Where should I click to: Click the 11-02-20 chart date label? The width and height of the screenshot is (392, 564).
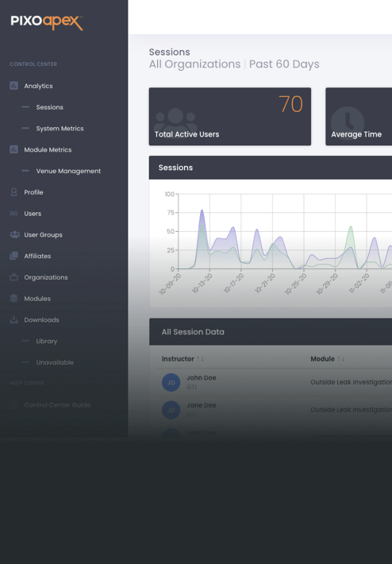point(359,283)
